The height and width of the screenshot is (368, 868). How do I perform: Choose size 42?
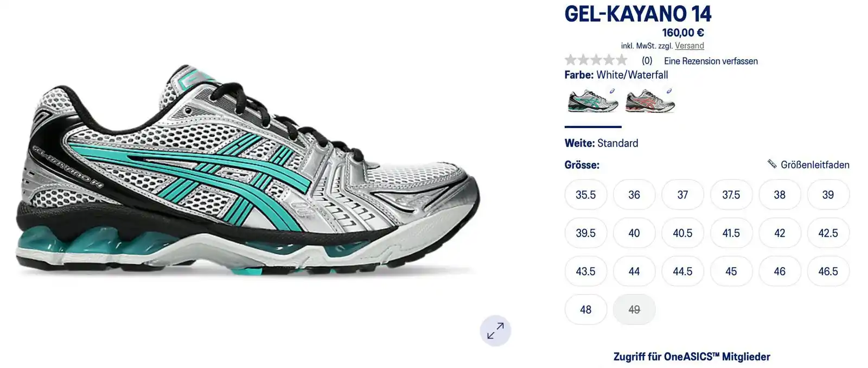(x=780, y=233)
